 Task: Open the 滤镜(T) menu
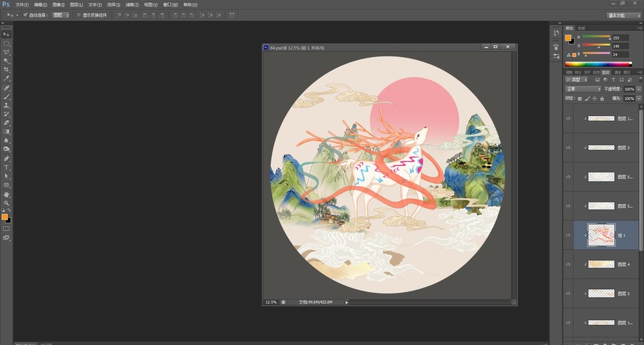tap(132, 4)
